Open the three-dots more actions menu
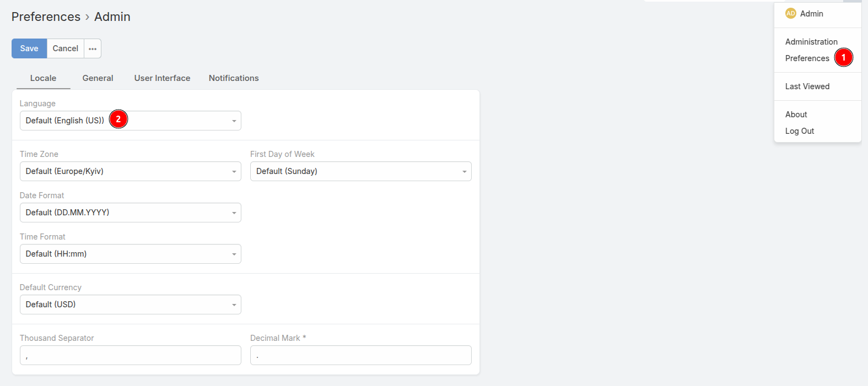868x386 pixels. 93,48
